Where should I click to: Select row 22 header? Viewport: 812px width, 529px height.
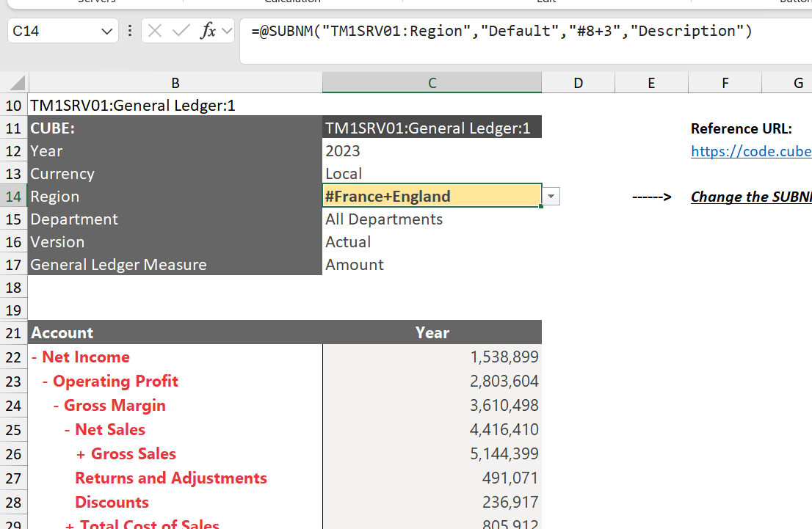click(13, 357)
